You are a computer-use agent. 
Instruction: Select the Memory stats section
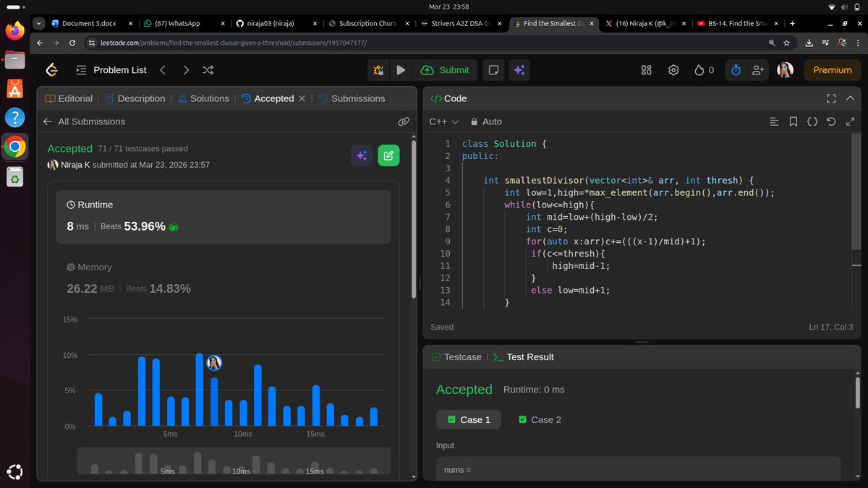[224, 278]
